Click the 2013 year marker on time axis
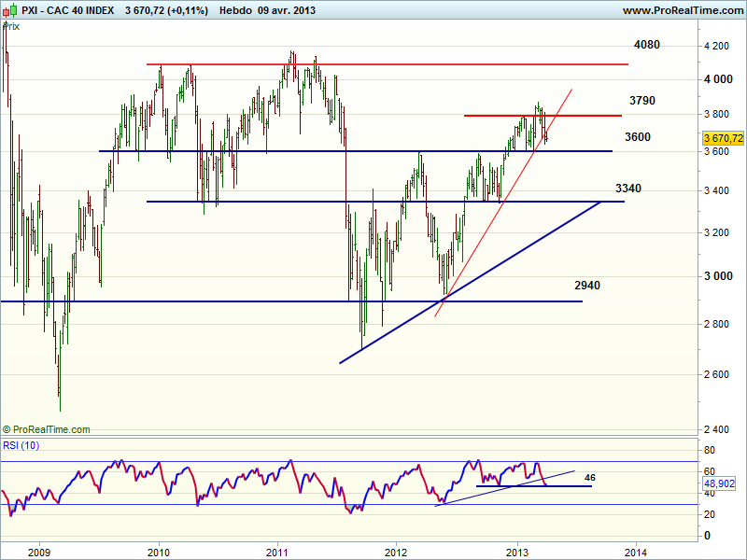747x560 pixels. coord(516,551)
